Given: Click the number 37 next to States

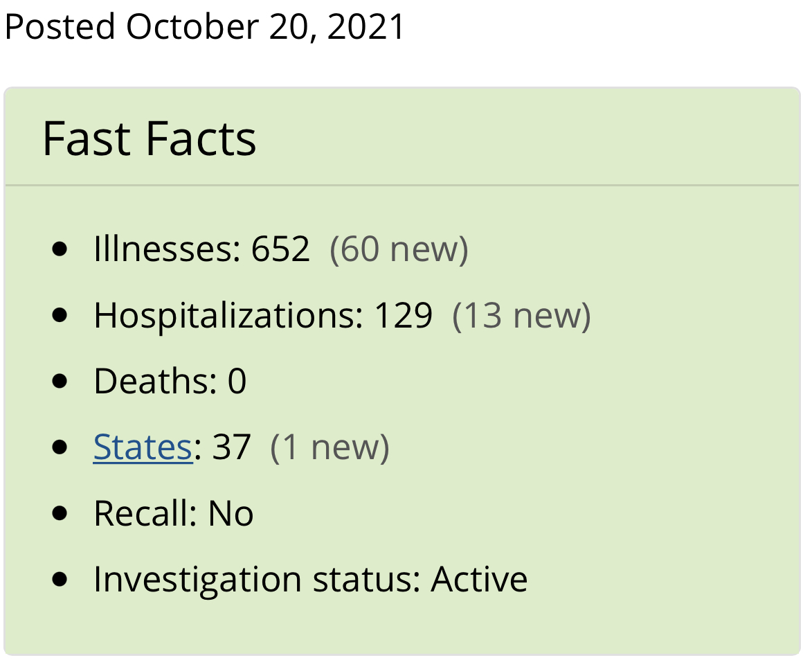Looking at the screenshot, I should 231,447.
